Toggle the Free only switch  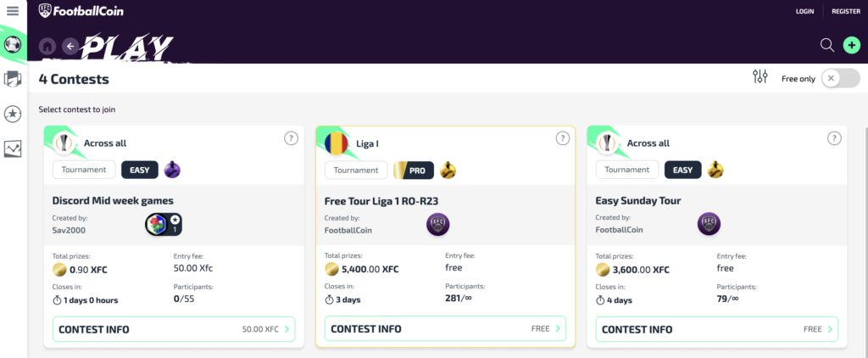pos(840,79)
